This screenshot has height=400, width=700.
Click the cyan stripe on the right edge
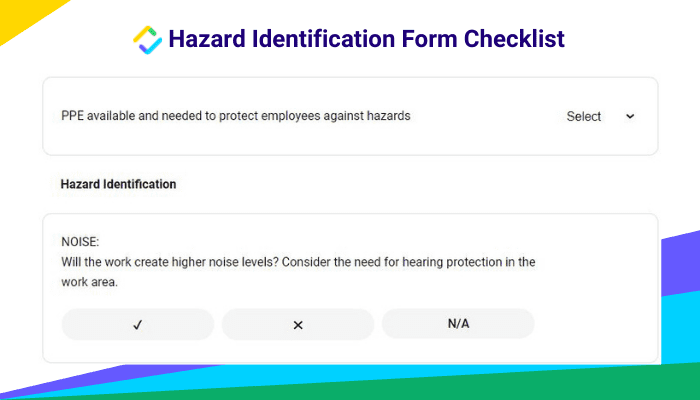tap(681, 330)
